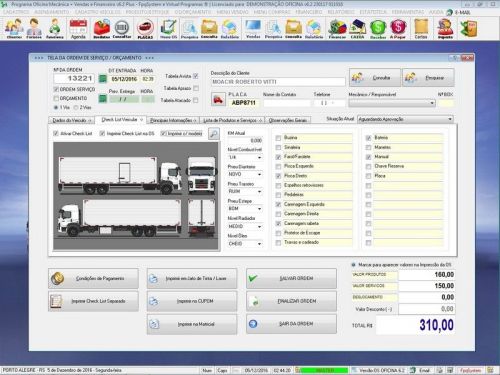Click the red car icon beside PLACA
Screen dimensions: 500x375
click(x=218, y=99)
